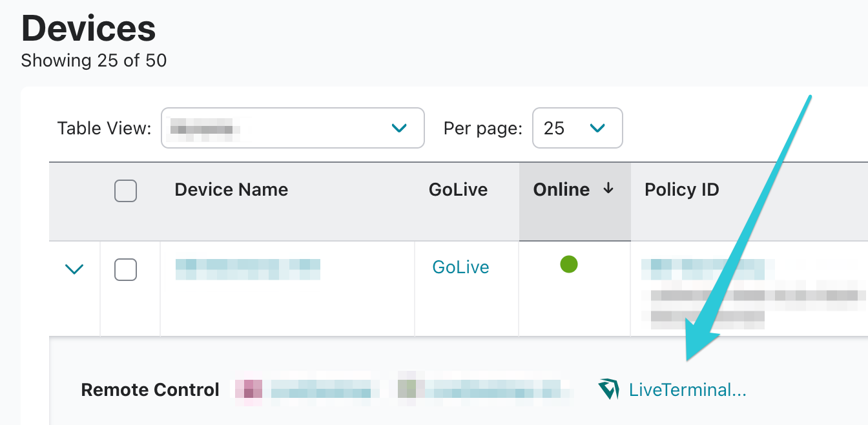Click the Showing 25 of 50 text
The height and width of the screenshot is (425, 868).
point(94,61)
